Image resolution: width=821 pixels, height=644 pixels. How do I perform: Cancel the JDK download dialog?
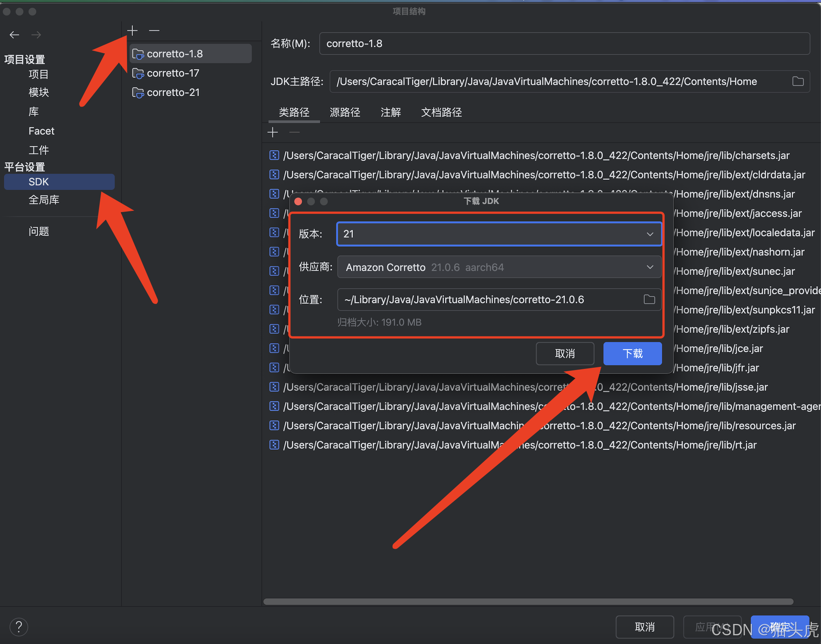[565, 354]
